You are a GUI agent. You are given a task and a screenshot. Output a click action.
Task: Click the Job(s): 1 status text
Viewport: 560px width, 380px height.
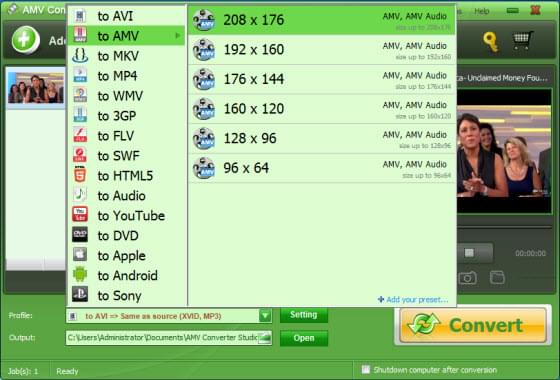[23, 371]
